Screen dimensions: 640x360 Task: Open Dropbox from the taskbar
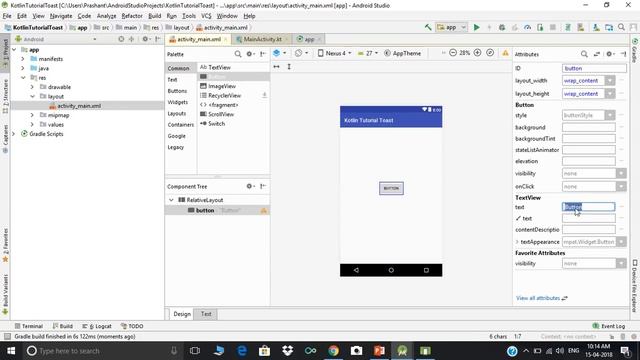(288, 351)
